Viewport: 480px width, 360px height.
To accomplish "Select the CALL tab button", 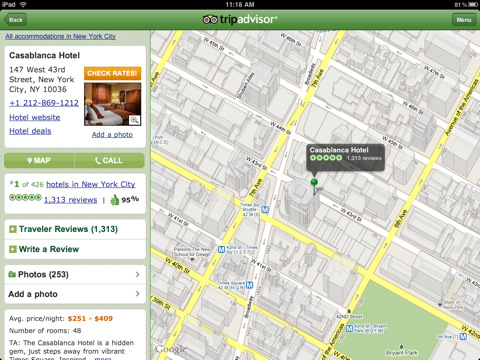I will (x=110, y=161).
